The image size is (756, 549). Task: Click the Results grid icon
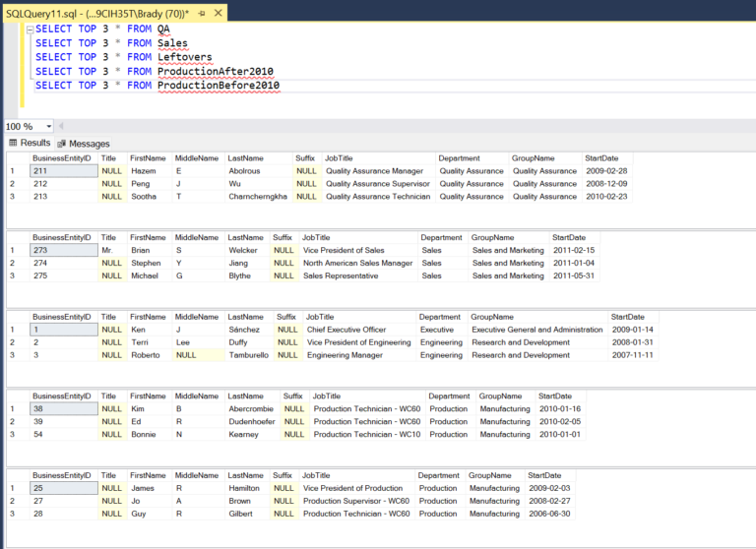[x=13, y=144]
